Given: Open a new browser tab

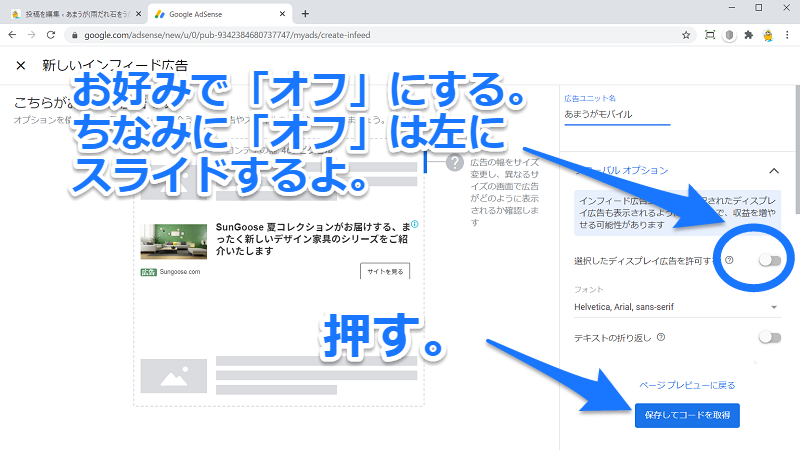Looking at the screenshot, I should [x=305, y=13].
